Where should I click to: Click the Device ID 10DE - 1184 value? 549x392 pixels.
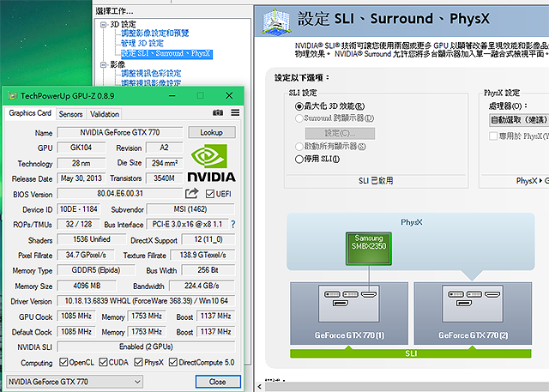tap(78, 209)
